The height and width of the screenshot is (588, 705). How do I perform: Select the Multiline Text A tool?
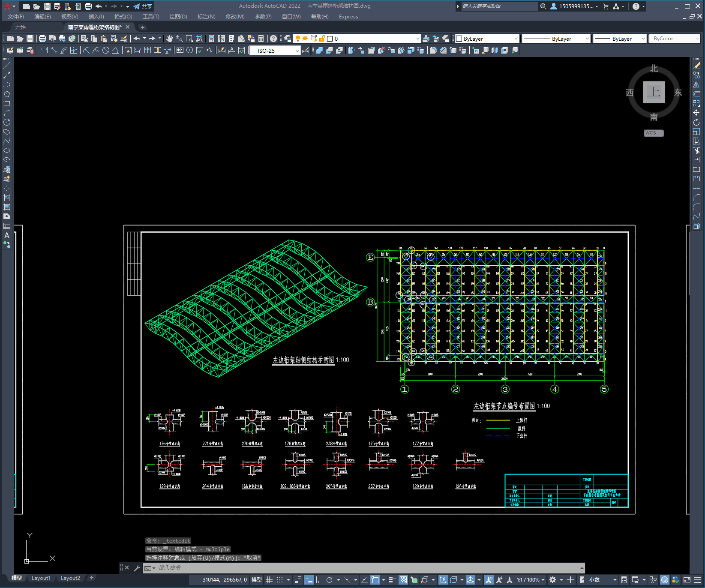(7, 235)
